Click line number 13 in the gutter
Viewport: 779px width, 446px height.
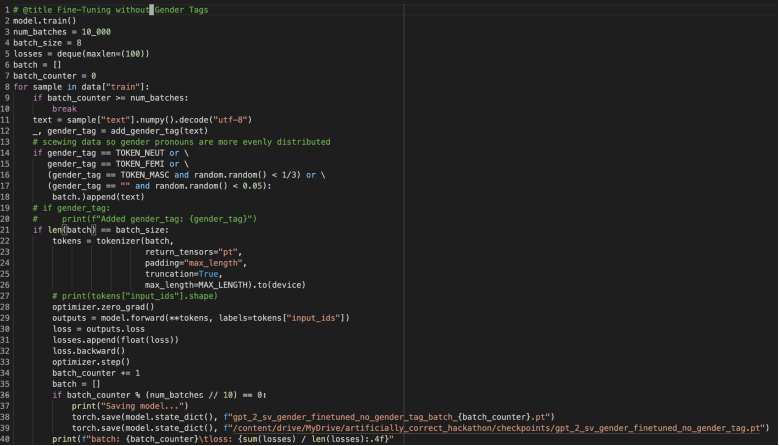6,141
